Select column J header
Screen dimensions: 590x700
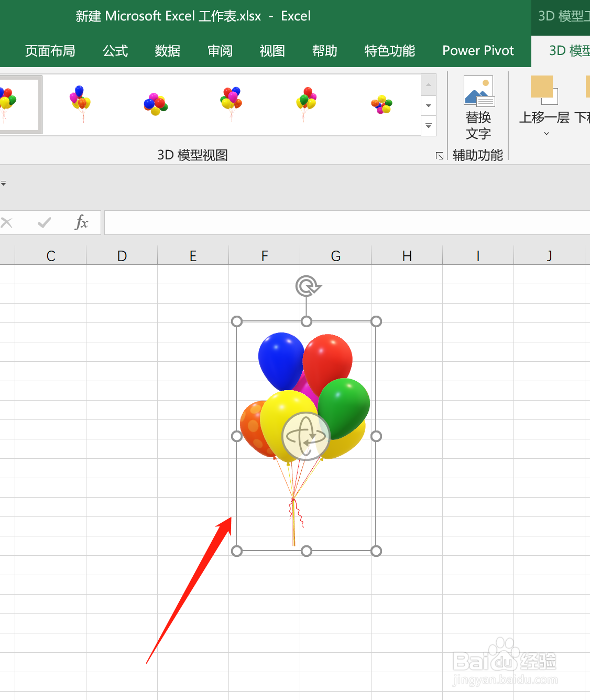550,256
